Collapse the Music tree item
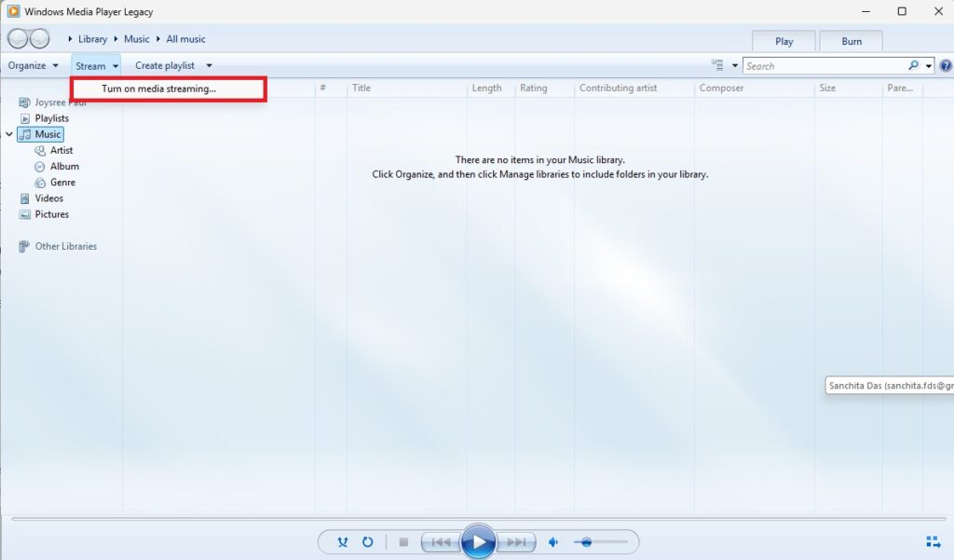 point(8,133)
